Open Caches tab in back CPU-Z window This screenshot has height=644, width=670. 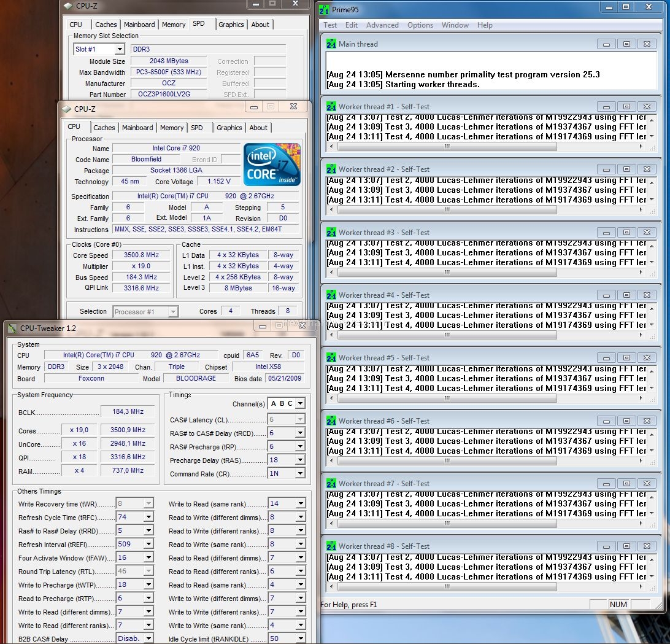click(x=106, y=25)
